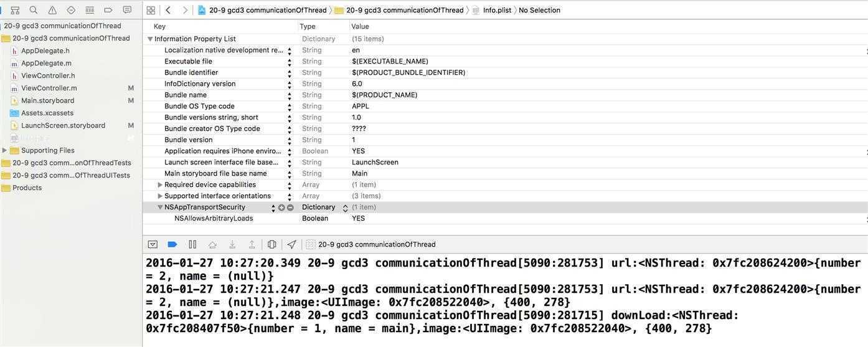Open the issue navigator warning icon
The height and width of the screenshot is (347, 868).
click(x=52, y=10)
